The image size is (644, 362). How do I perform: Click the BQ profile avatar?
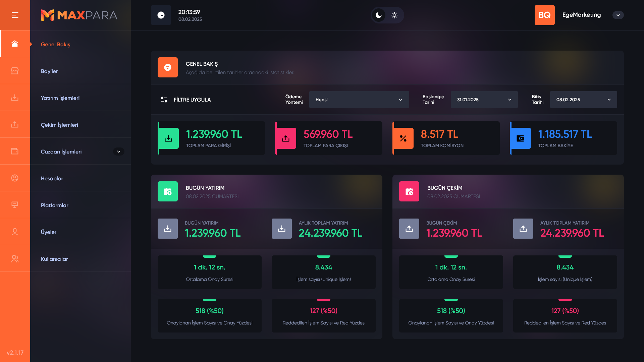pos(544,15)
